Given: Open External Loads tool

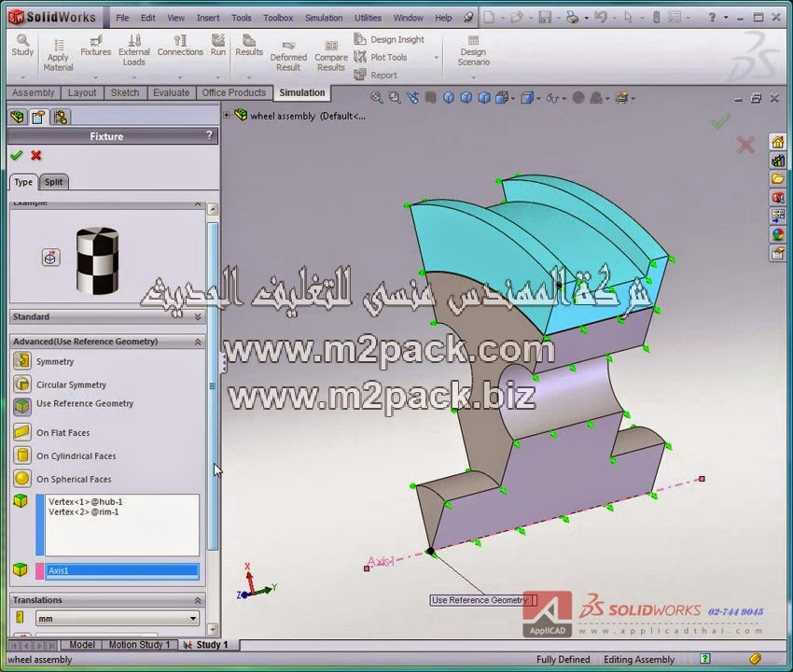Looking at the screenshot, I should point(134,50).
